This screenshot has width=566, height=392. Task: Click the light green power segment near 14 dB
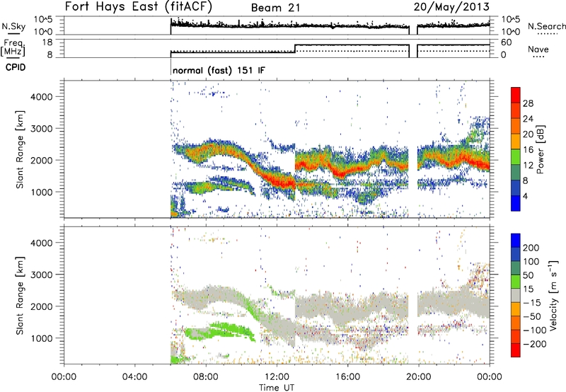coord(516,157)
